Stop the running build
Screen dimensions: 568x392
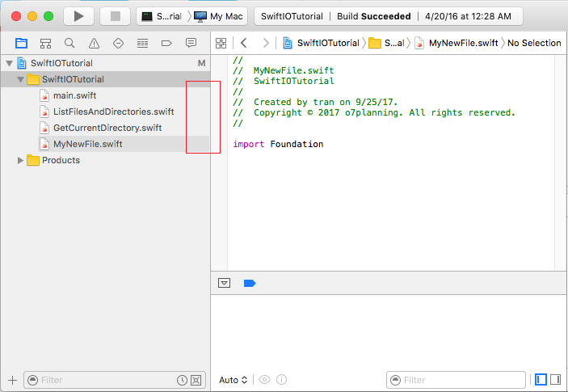pyautogui.click(x=116, y=16)
